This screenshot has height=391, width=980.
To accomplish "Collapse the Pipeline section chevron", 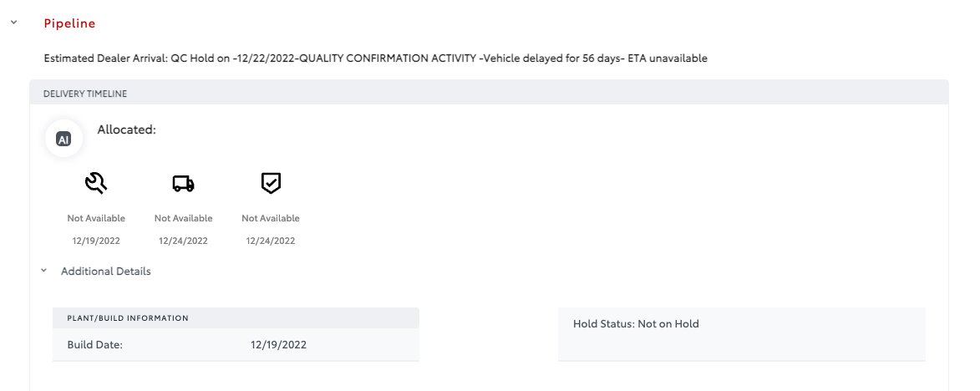I will tap(13, 23).
